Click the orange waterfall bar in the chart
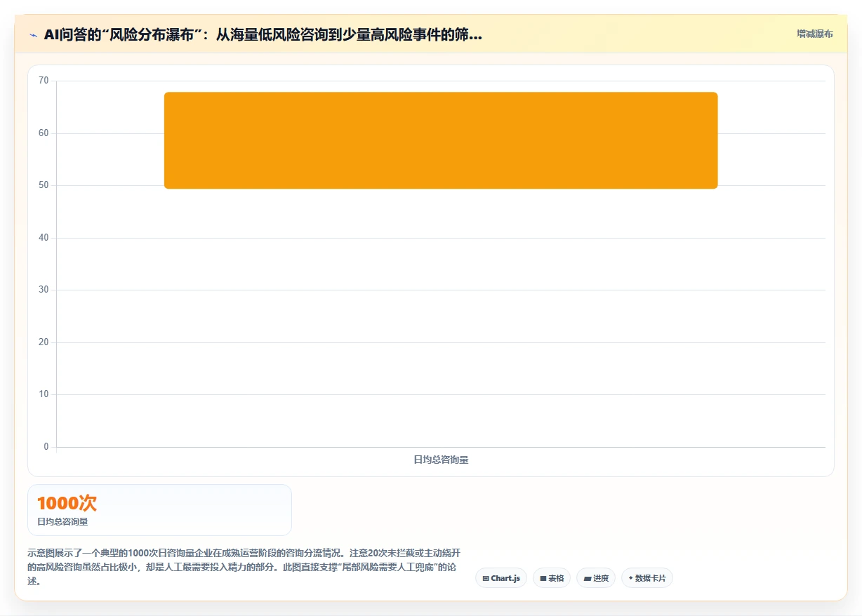 tap(441, 140)
